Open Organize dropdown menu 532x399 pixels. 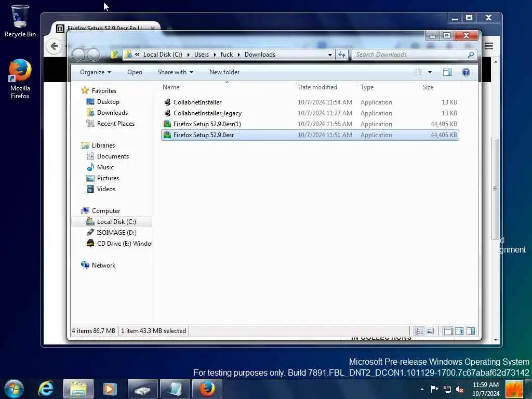[x=96, y=72]
